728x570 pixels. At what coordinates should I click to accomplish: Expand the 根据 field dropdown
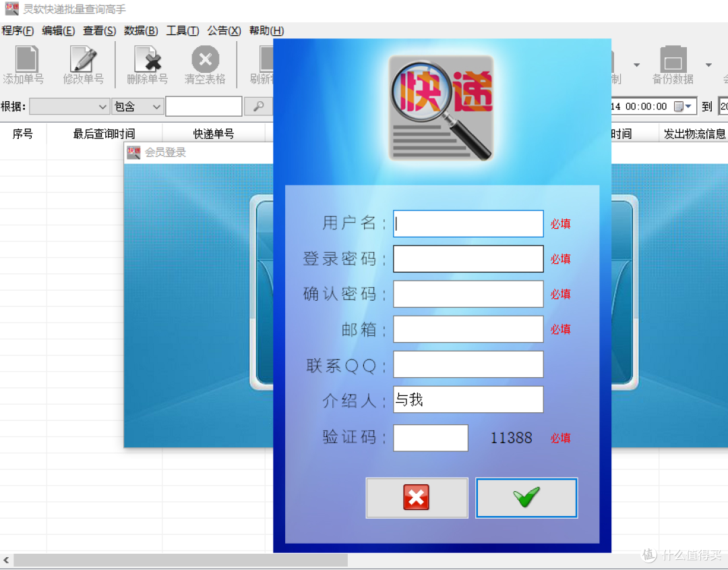102,107
